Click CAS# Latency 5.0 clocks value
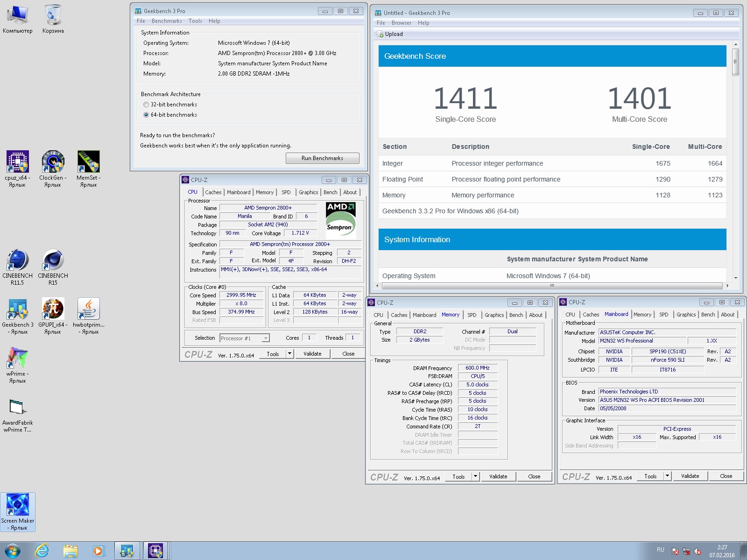 (x=478, y=385)
